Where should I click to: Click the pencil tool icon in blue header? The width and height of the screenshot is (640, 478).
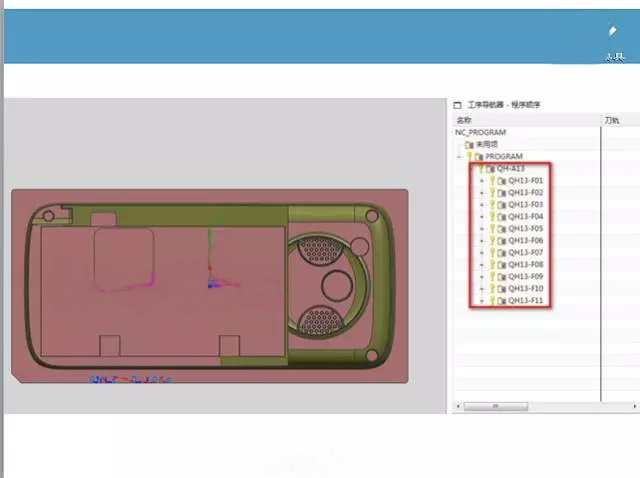tap(613, 32)
